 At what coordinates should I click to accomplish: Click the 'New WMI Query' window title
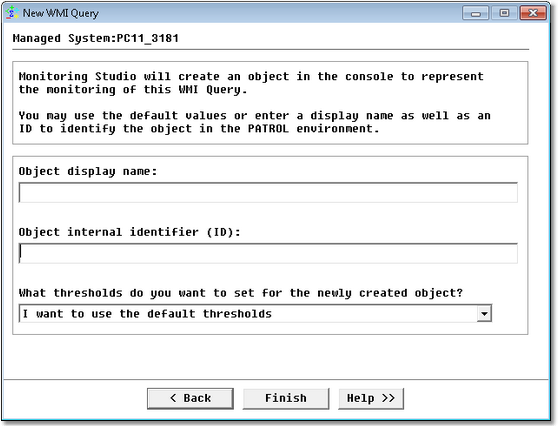point(60,13)
